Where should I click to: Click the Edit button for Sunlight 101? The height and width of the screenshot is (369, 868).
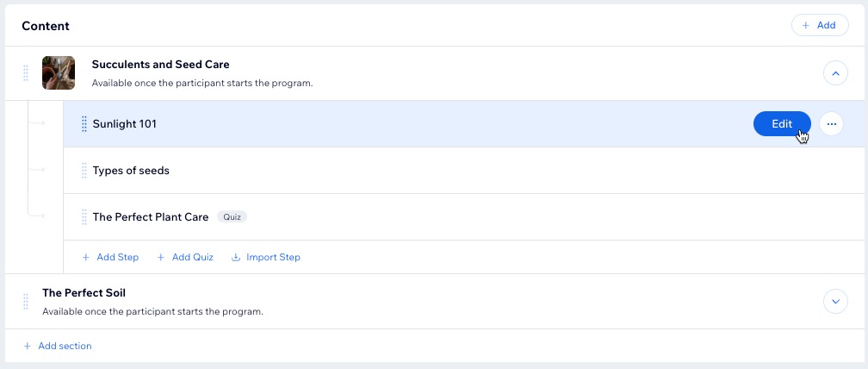click(x=782, y=124)
